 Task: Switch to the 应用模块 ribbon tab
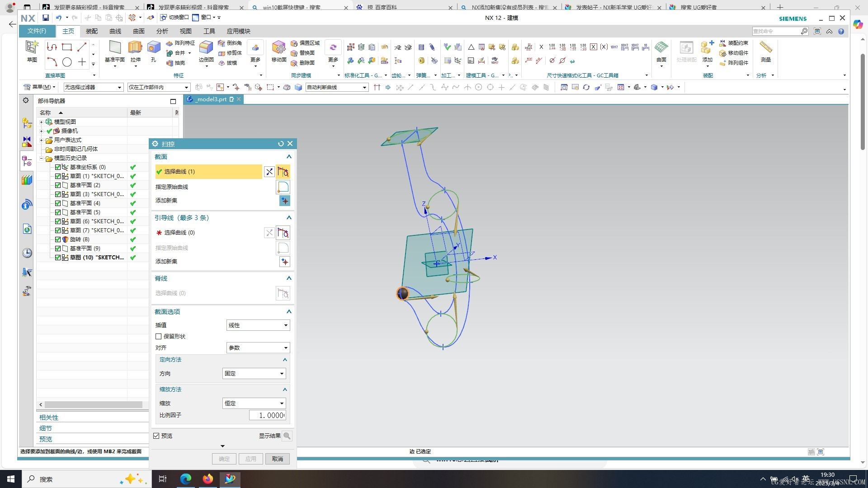239,31
